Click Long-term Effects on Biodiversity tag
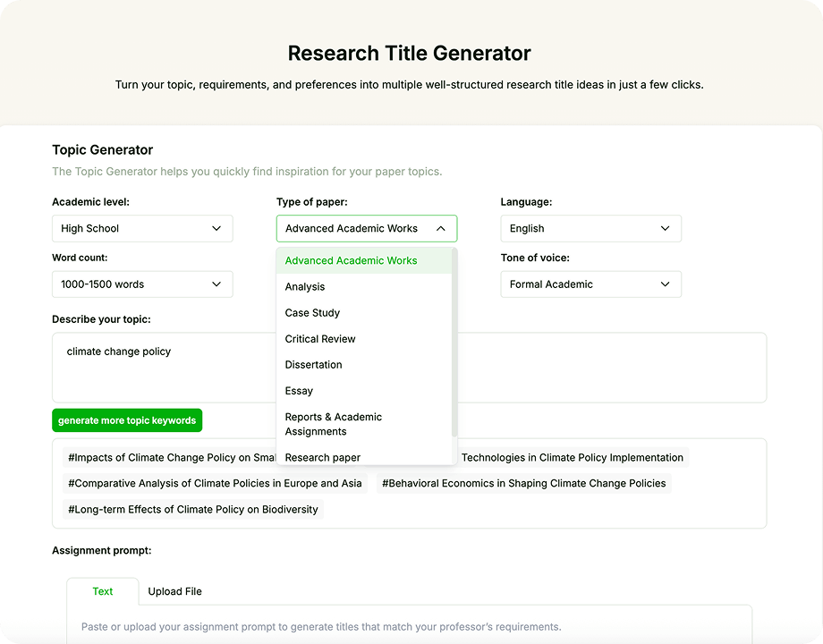The width and height of the screenshot is (823, 644). (x=192, y=509)
